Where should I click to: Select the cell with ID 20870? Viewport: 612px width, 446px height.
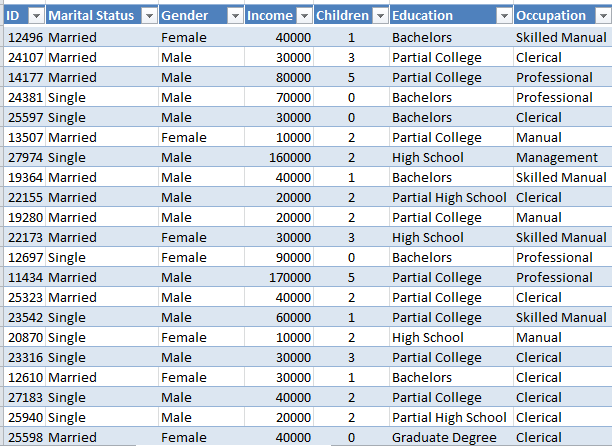tap(24, 337)
